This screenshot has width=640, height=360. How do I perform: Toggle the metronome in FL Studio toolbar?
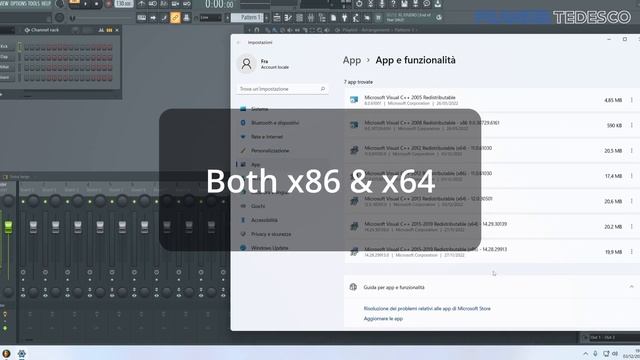[x=141, y=4]
